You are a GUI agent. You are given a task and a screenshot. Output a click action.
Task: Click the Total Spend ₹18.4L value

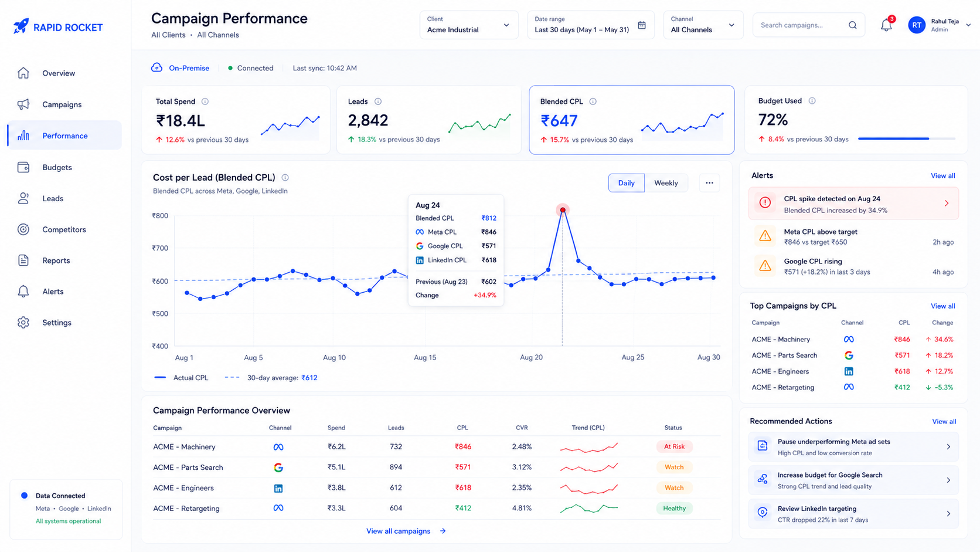(x=180, y=121)
